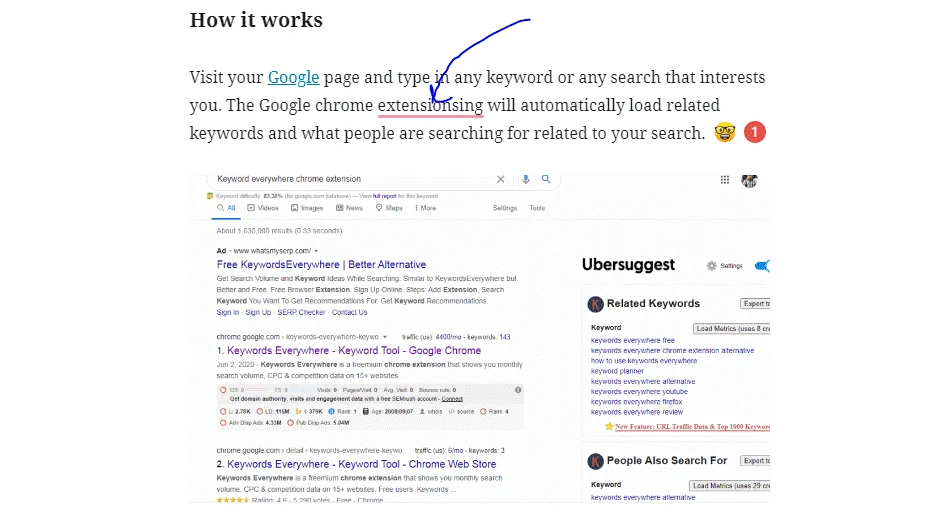947x512 pixels.
Task: Click the blue 'Rank: 1' globe icon
Action: tap(331, 412)
